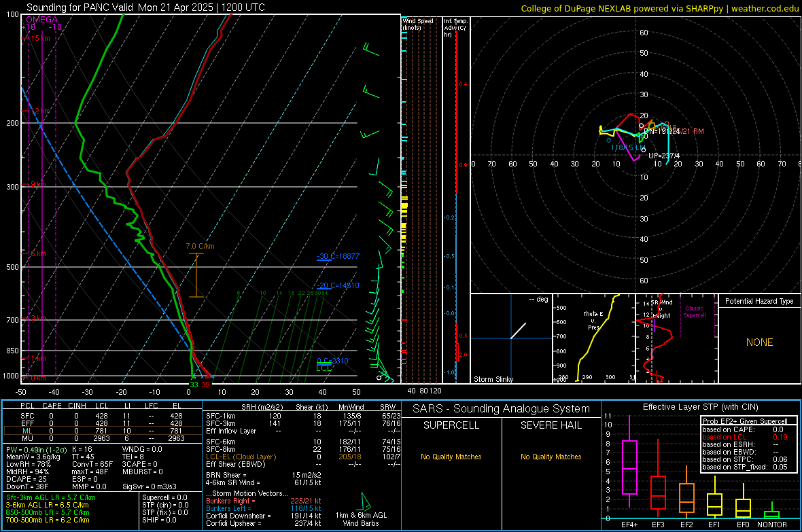Viewport: 802px width, 532px height.
Task: Click the LowRH = 78% value
Action: click(x=29, y=464)
